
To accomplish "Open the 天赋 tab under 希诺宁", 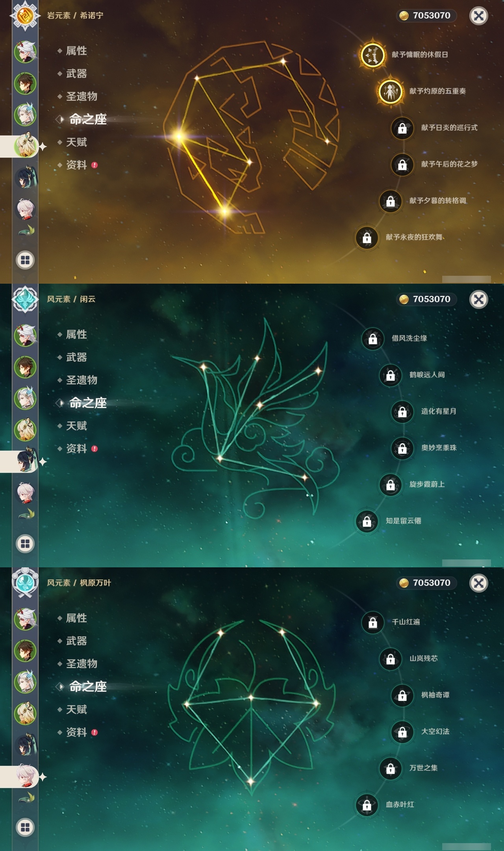I will pyautogui.click(x=76, y=142).
